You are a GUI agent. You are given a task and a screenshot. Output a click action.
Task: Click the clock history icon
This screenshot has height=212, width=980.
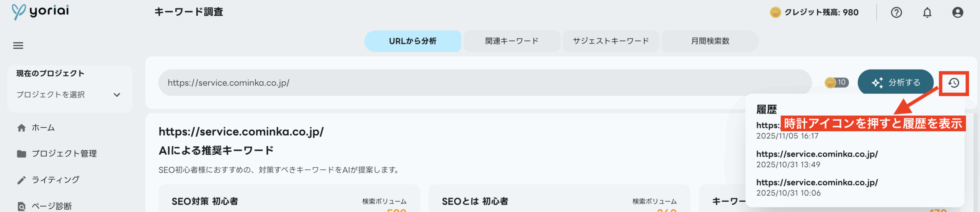[954, 83]
